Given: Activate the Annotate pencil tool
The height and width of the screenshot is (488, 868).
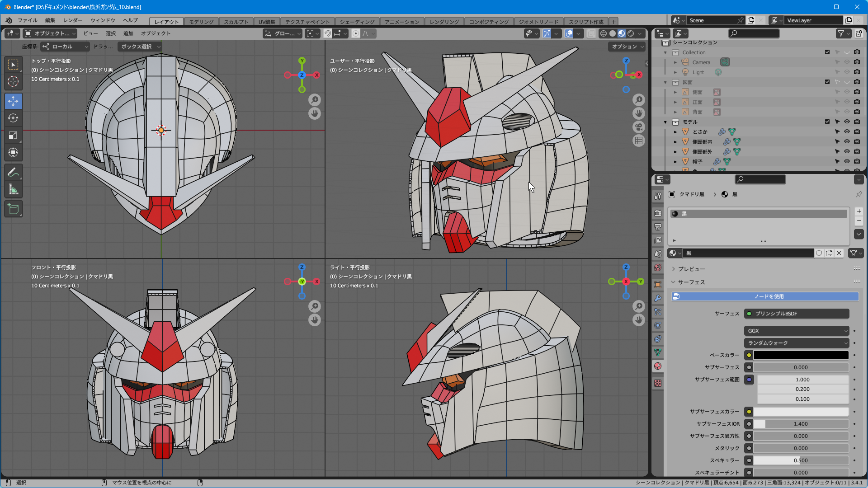Looking at the screenshot, I should pos(13,173).
